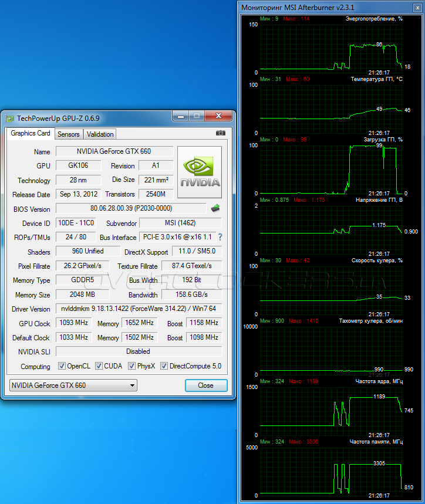The width and height of the screenshot is (425, 504).
Task: Click the fan speed percent graph
Action: [331, 290]
